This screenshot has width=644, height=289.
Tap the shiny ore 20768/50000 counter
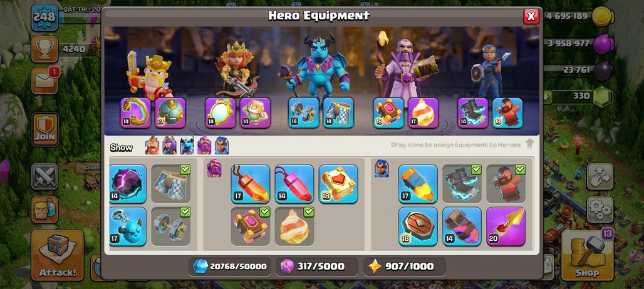230,266
